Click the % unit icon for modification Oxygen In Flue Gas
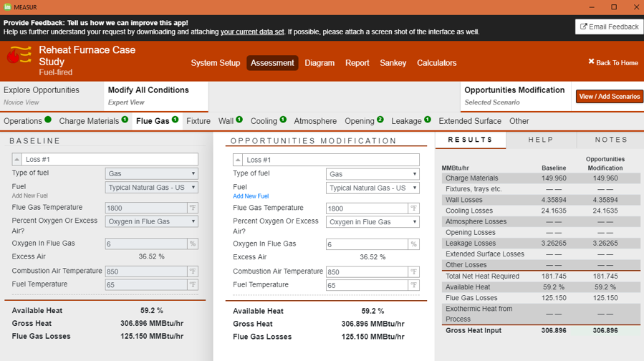Image resolution: width=644 pixels, height=361 pixels. (x=413, y=244)
